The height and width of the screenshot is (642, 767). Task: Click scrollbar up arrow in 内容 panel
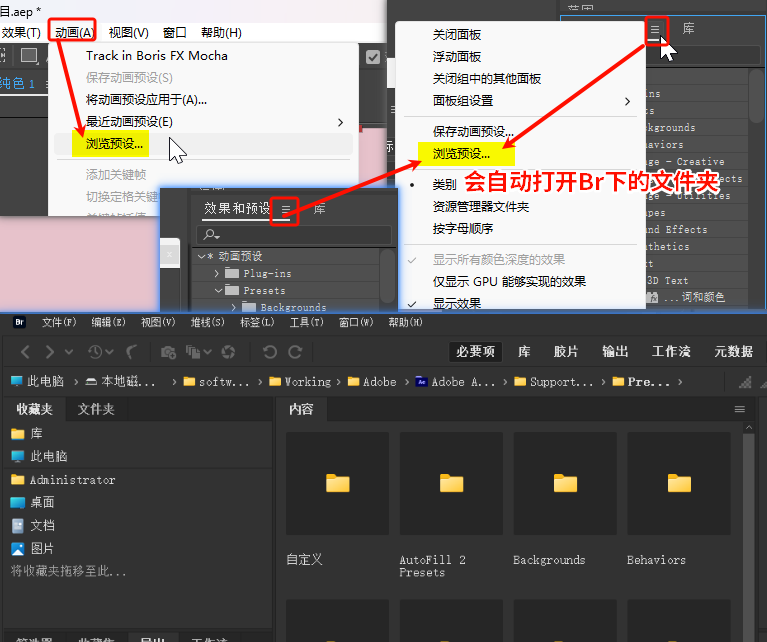click(x=748, y=428)
